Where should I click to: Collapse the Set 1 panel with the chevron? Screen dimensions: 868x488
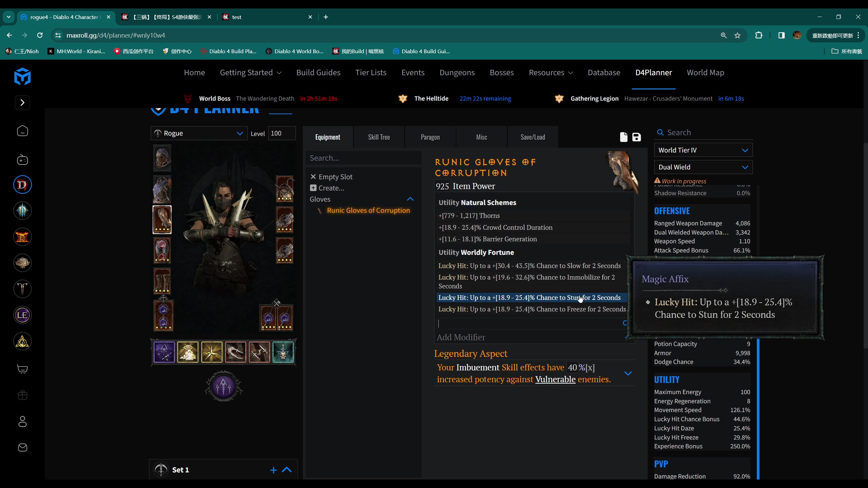point(287,470)
